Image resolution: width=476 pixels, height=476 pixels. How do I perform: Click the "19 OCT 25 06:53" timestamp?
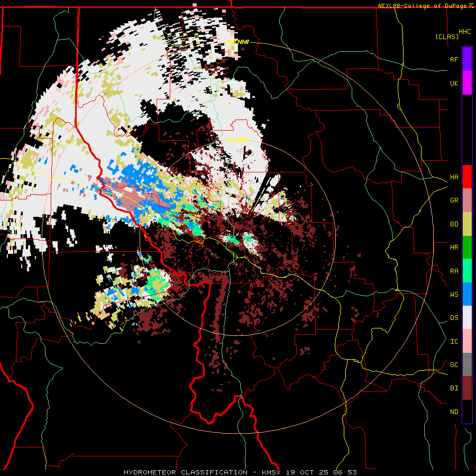pyautogui.click(x=322, y=472)
